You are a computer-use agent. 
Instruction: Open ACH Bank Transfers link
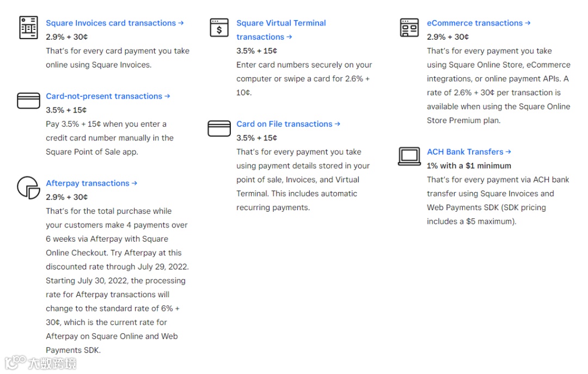[x=469, y=151]
